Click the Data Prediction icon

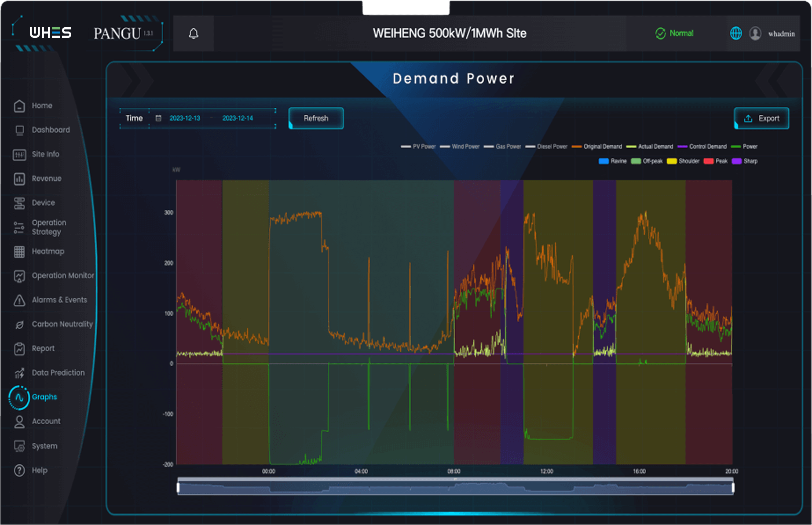pyautogui.click(x=19, y=373)
